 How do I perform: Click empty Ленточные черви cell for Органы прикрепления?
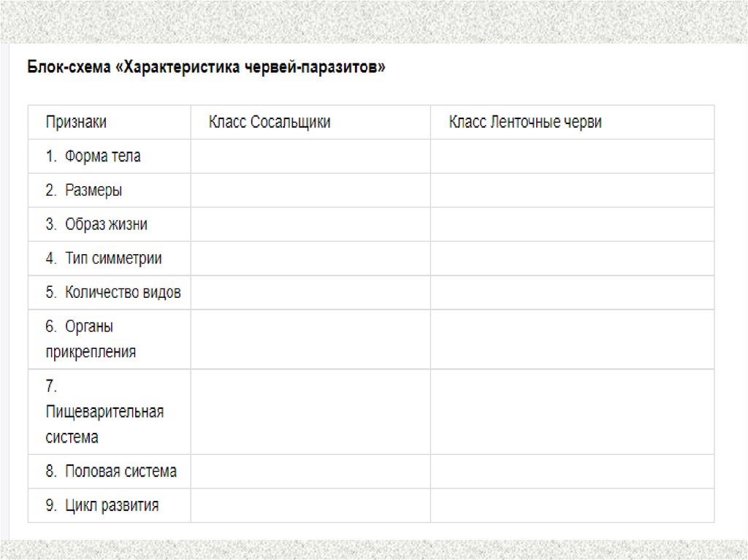[572, 339]
